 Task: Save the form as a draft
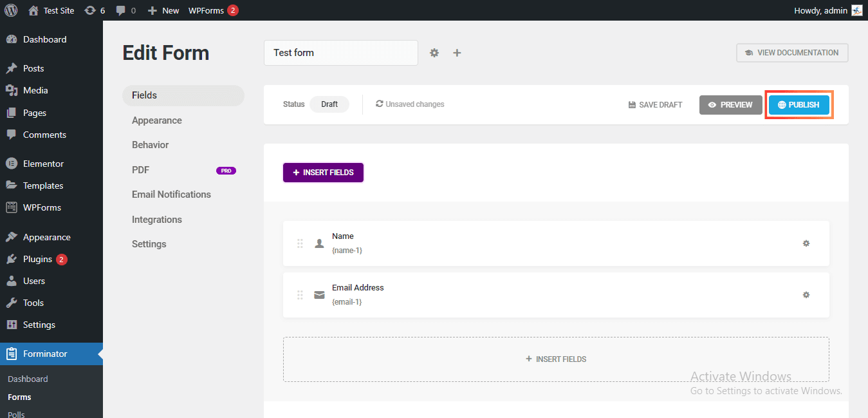[654, 104]
